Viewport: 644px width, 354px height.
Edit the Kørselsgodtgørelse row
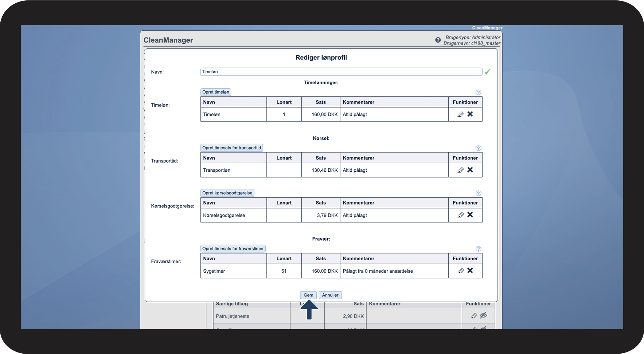tap(461, 215)
